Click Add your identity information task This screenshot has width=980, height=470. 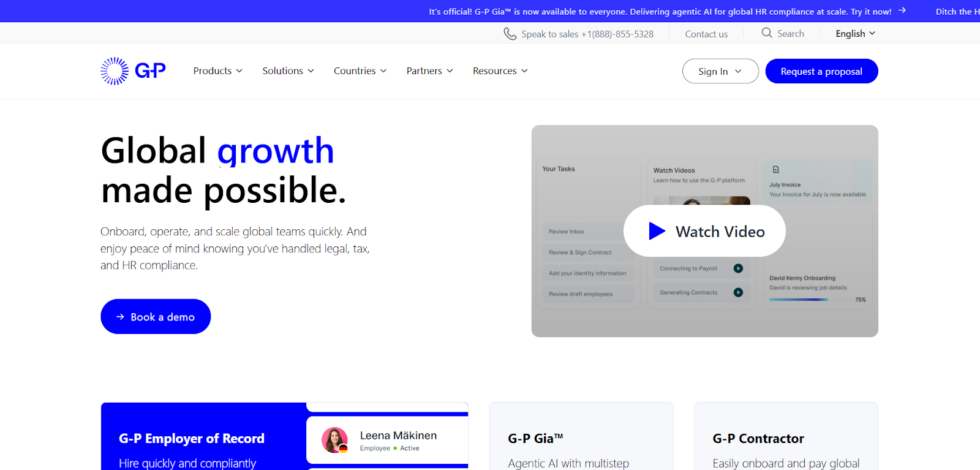coord(587,273)
